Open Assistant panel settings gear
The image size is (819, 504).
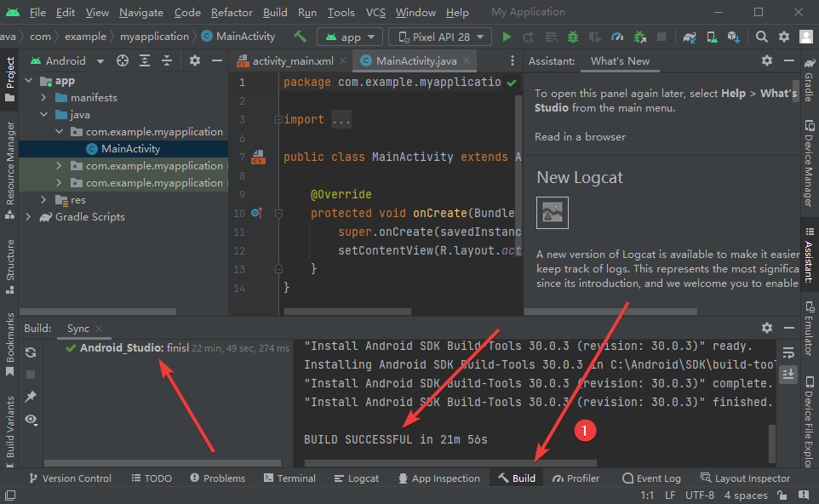click(x=767, y=60)
